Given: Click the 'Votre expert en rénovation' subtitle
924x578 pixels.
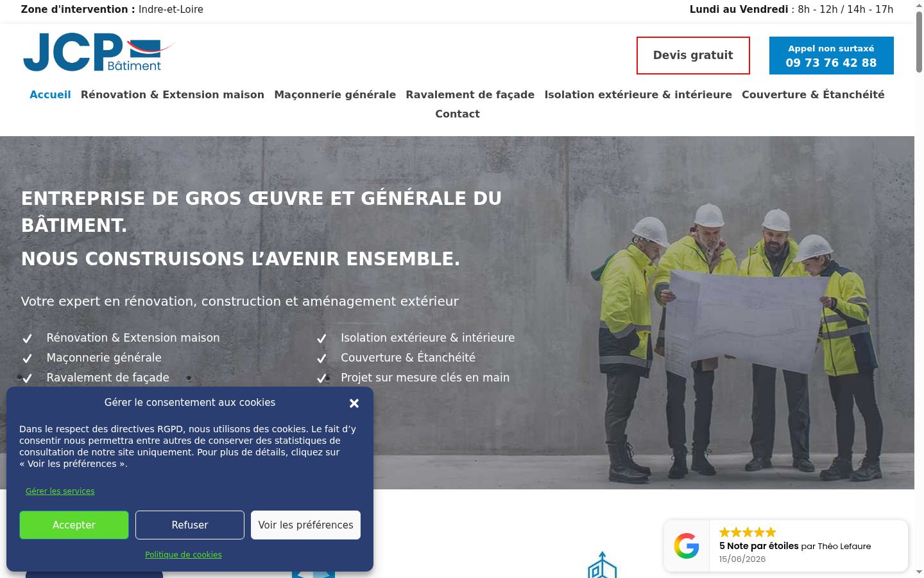Looking at the screenshot, I should point(240,301).
